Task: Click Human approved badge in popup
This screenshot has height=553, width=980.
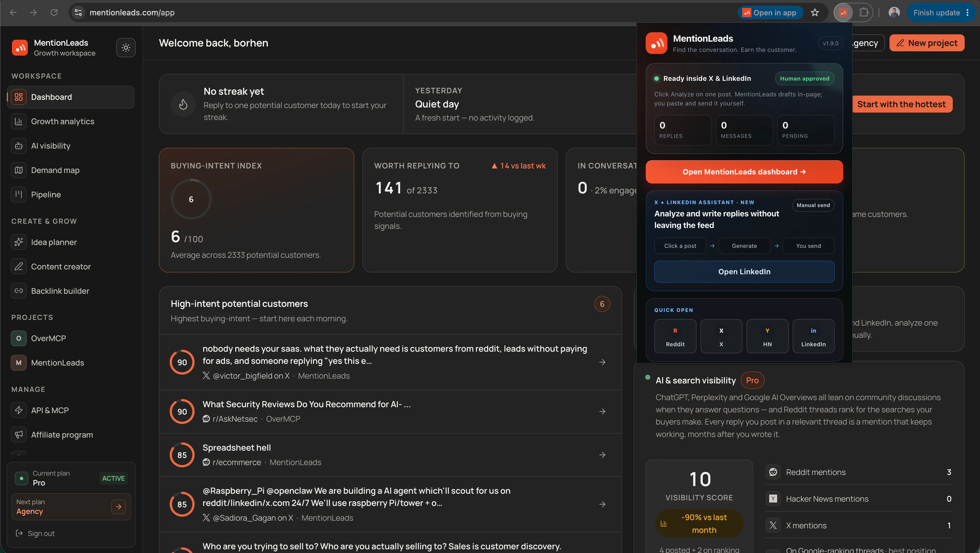Action: point(804,78)
